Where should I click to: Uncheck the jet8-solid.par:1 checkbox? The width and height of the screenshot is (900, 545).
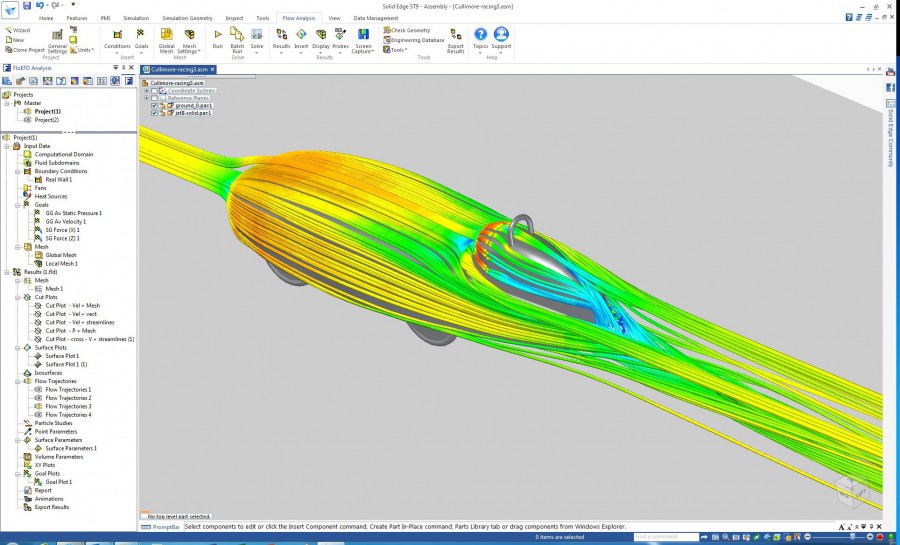[154, 113]
